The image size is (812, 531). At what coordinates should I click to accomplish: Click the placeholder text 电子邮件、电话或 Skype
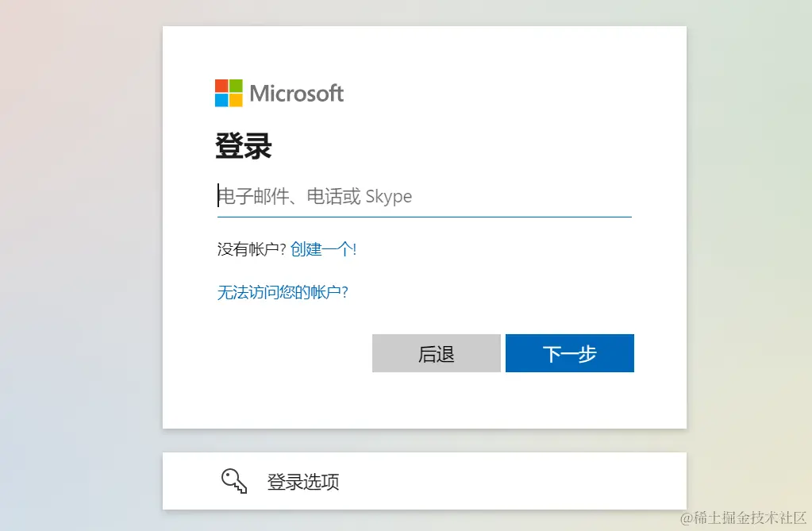316,196
